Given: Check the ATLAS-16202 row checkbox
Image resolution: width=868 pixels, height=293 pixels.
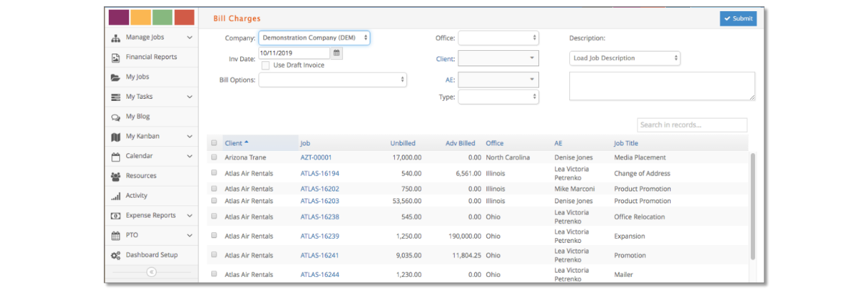Looking at the screenshot, I should point(214,189).
